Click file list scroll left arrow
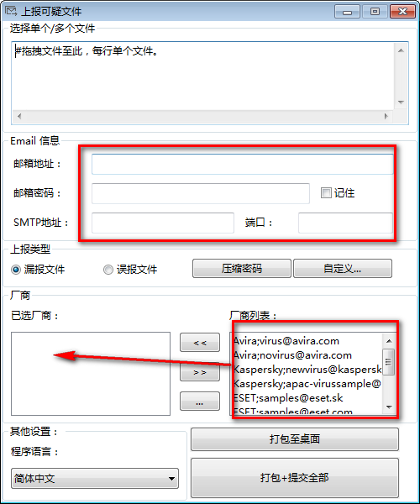This screenshot has height=504, width=420. (19, 116)
